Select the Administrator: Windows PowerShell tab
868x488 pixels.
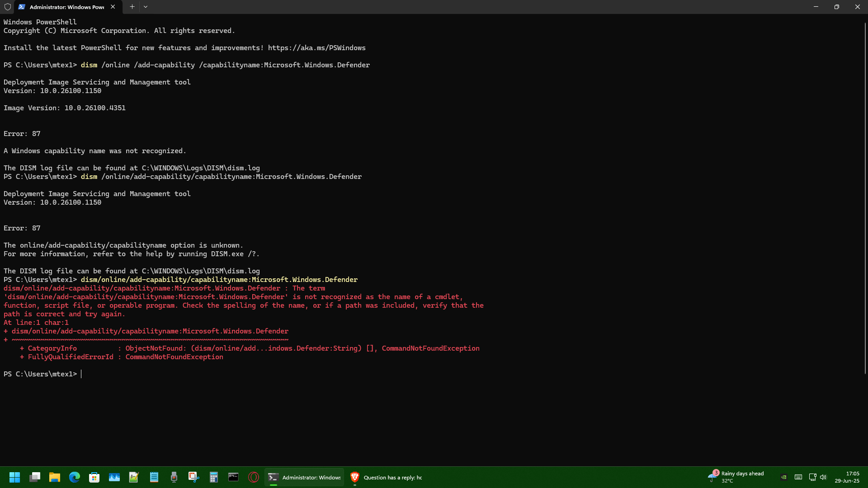tap(67, 7)
